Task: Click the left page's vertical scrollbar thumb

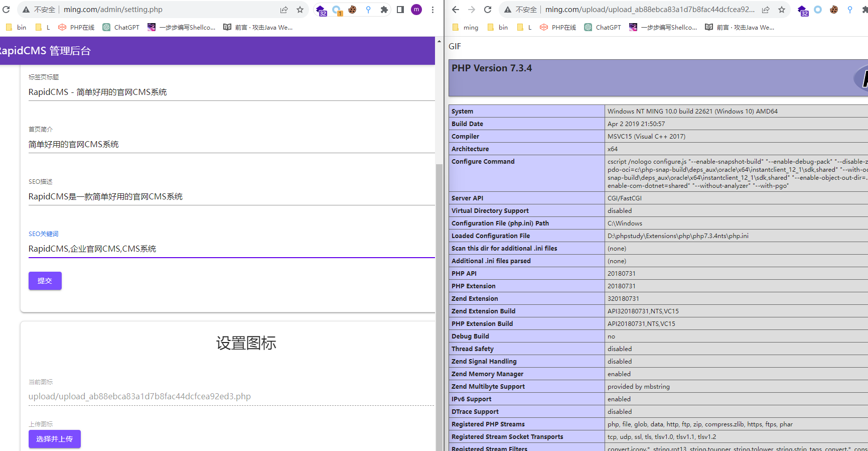Action: (440, 301)
